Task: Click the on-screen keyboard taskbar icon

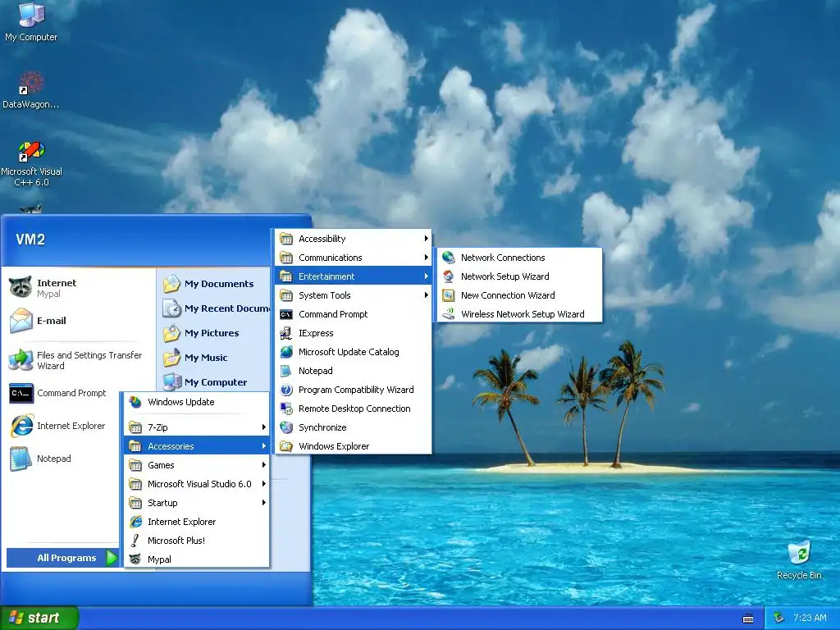Action: tap(748, 619)
